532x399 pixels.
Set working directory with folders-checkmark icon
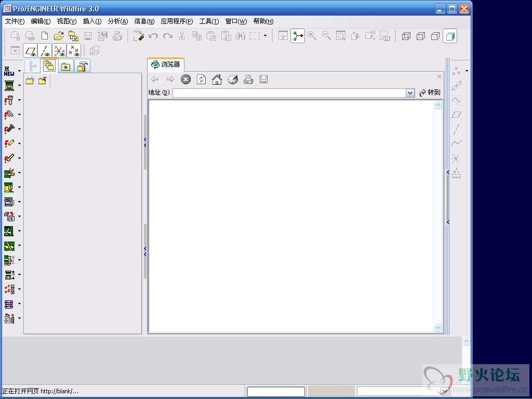[73, 36]
